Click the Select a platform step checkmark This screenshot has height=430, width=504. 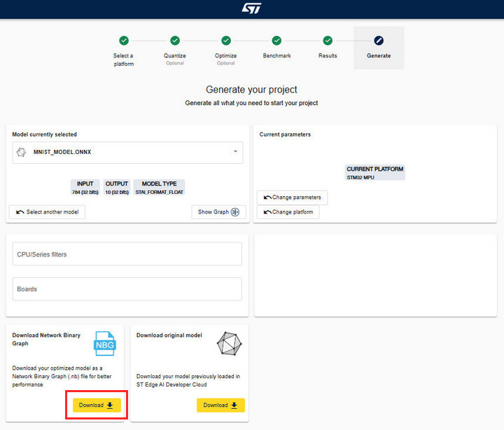click(124, 41)
